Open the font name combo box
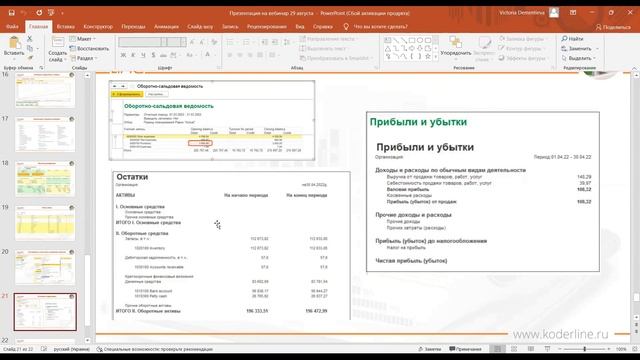Viewport: 640px width, 360px height. click(x=143, y=42)
